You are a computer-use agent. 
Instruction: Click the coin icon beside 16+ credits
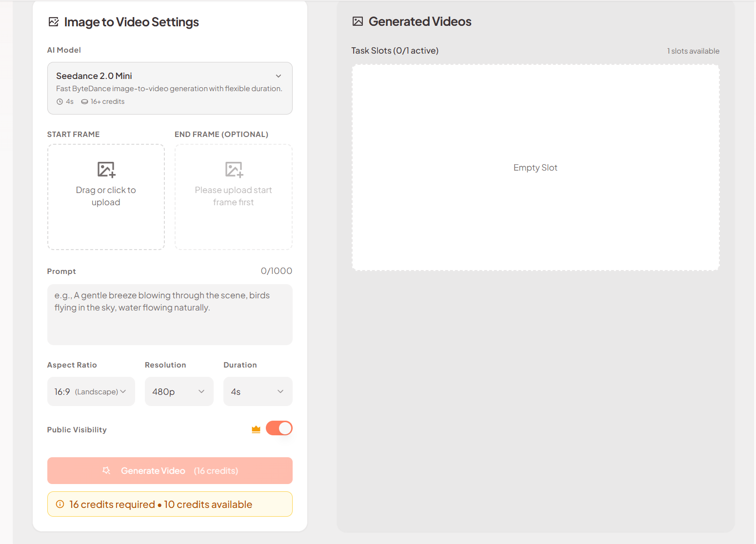coord(84,102)
